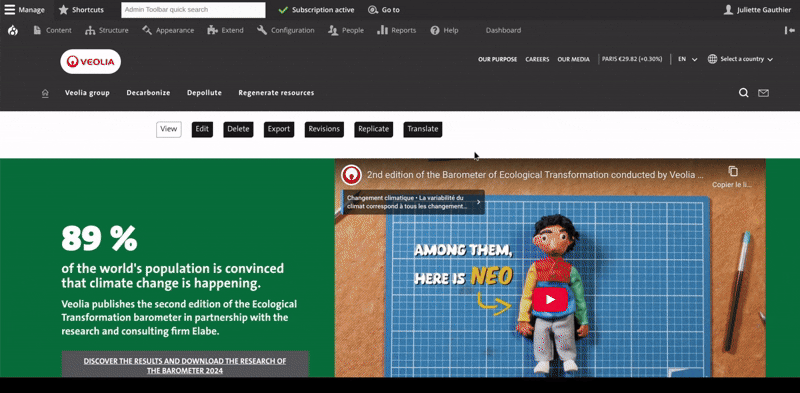Click the home icon in main navigation
Image resolution: width=800 pixels, height=393 pixels.
(45, 93)
